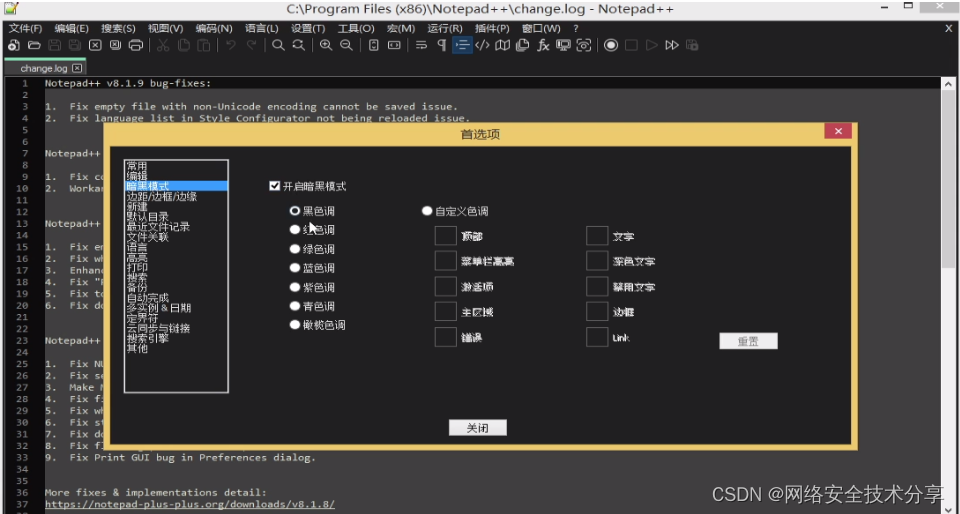Close the change.log tab with its X
Screen dimensions: 960x514
[x=77, y=69]
